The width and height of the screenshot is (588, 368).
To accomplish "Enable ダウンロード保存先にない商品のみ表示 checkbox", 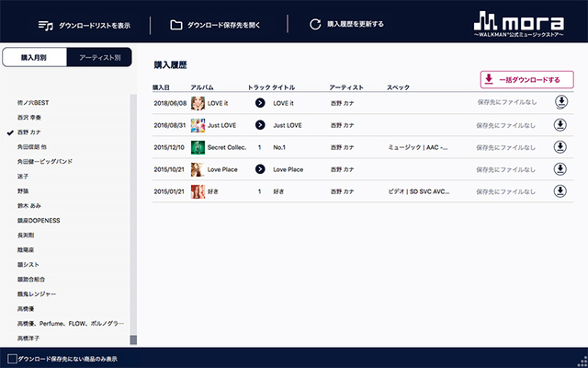I will point(12,358).
